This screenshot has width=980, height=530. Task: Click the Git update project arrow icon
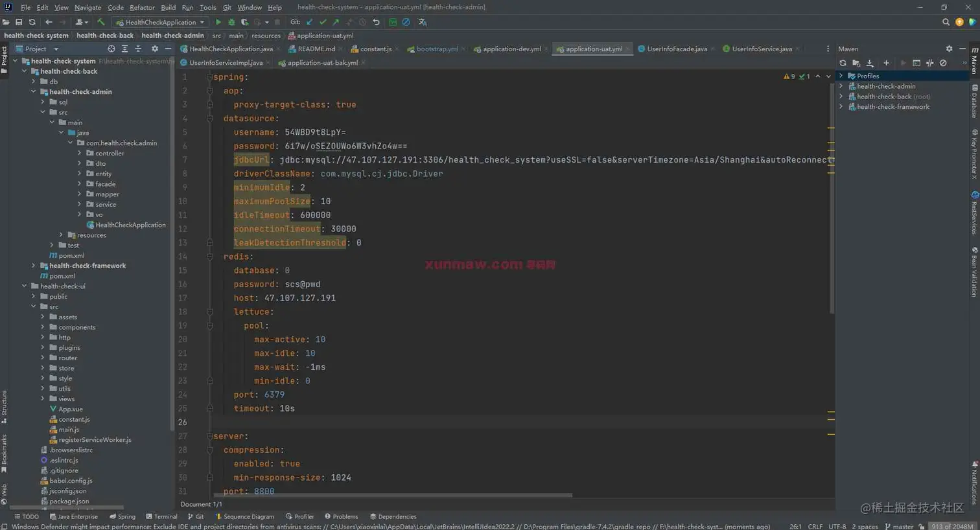(310, 22)
